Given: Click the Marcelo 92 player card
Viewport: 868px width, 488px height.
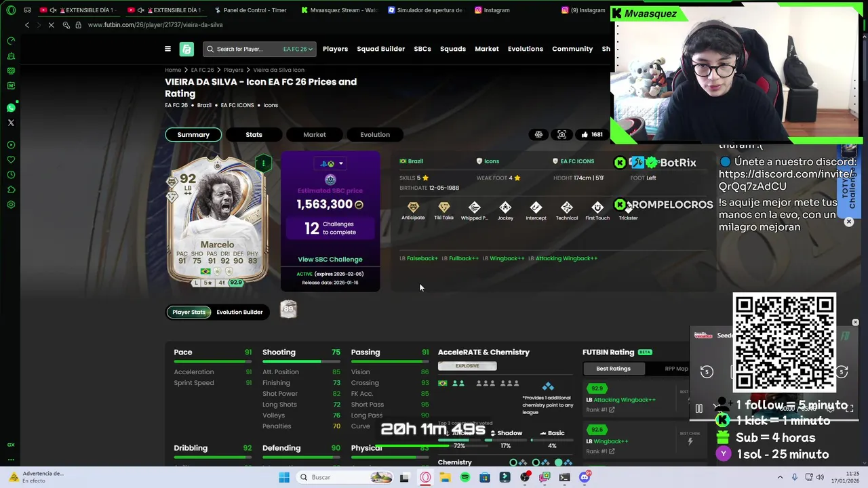Looking at the screenshot, I should pyautogui.click(x=217, y=220).
